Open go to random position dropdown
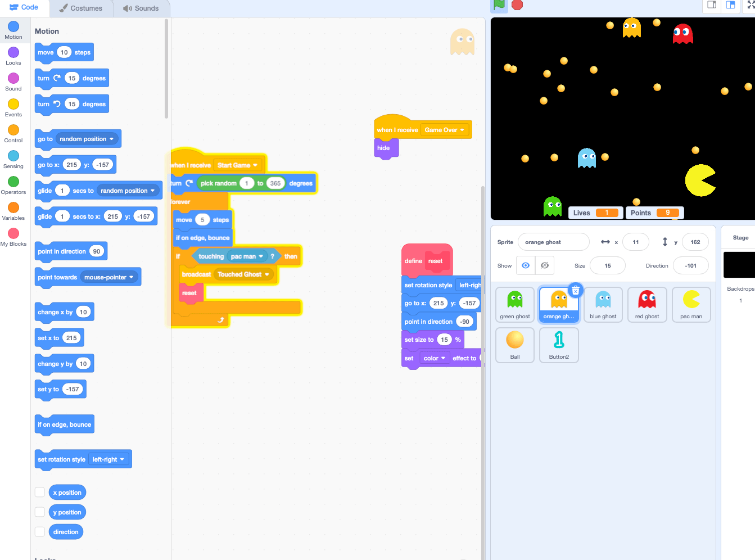Screen dimensions: 755x560 87,139
